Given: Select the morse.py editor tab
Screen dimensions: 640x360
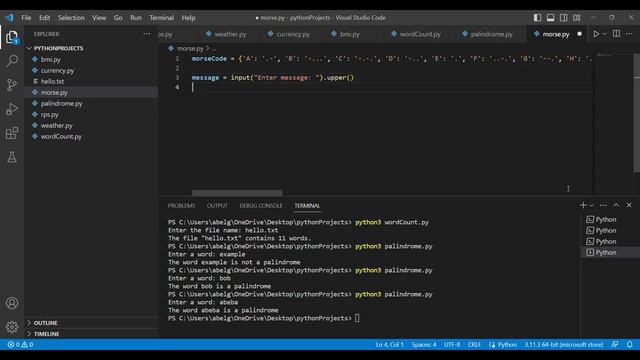Looking at the screenshot, I should [555, 34].
